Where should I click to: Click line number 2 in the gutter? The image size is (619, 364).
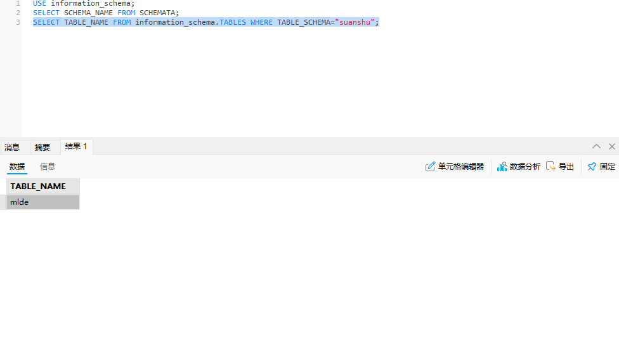click(x=18, y=13)
